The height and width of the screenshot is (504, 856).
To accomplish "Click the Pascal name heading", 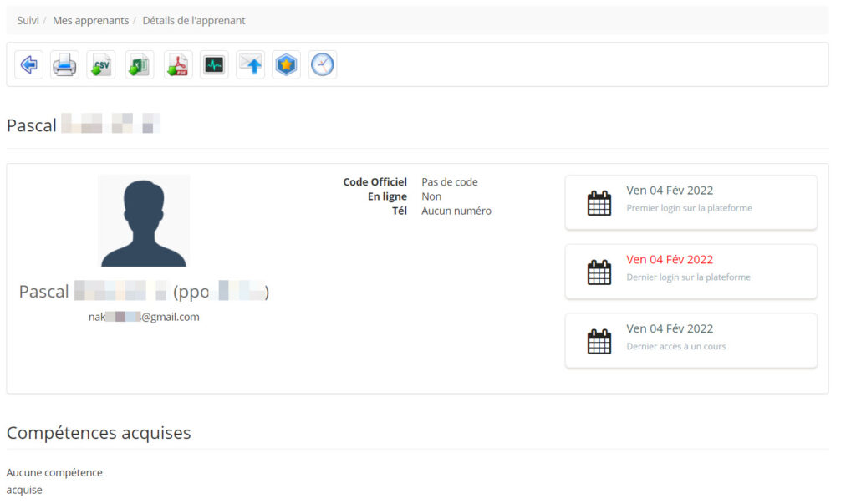I will click(x=84, y=125).
